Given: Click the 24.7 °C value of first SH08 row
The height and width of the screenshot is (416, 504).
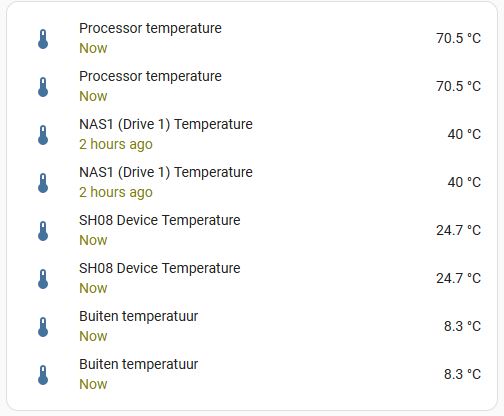Looking at the screenshot, I should click(x=458, y=230).
